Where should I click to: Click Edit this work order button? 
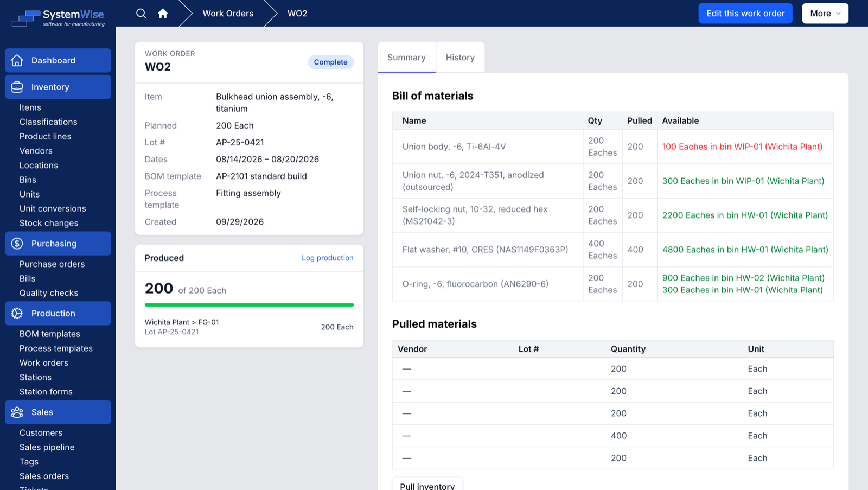(745, 14)
